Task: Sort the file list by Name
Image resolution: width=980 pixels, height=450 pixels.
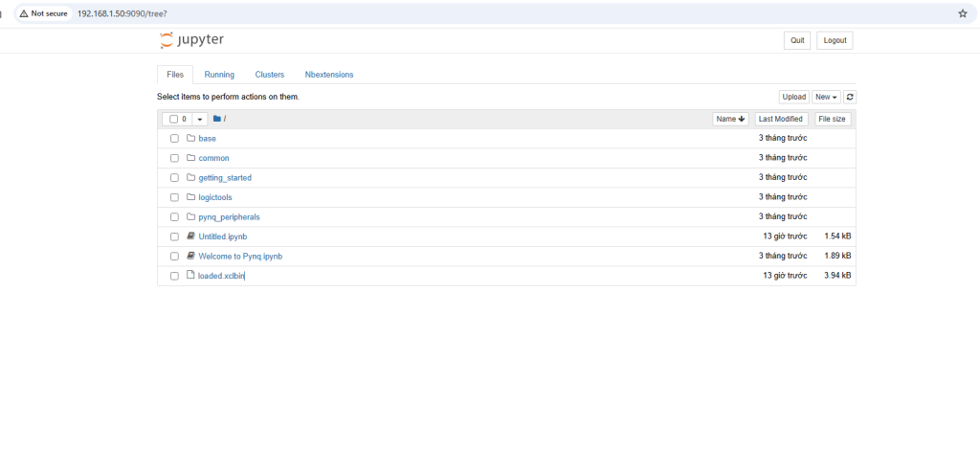Action: pyautogui.click(x=730, y=119)
